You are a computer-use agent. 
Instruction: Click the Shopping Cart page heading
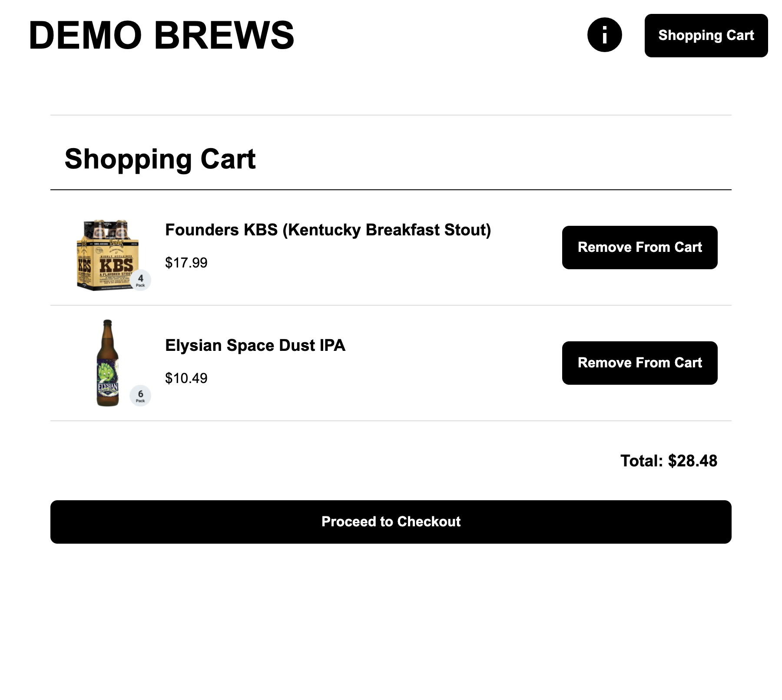pyautogui.click(x=160, y=159)
